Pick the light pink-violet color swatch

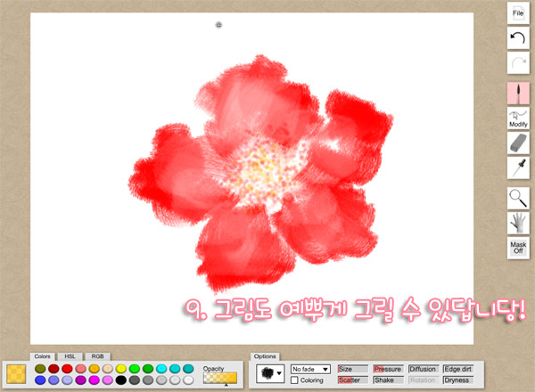[108, 380]
